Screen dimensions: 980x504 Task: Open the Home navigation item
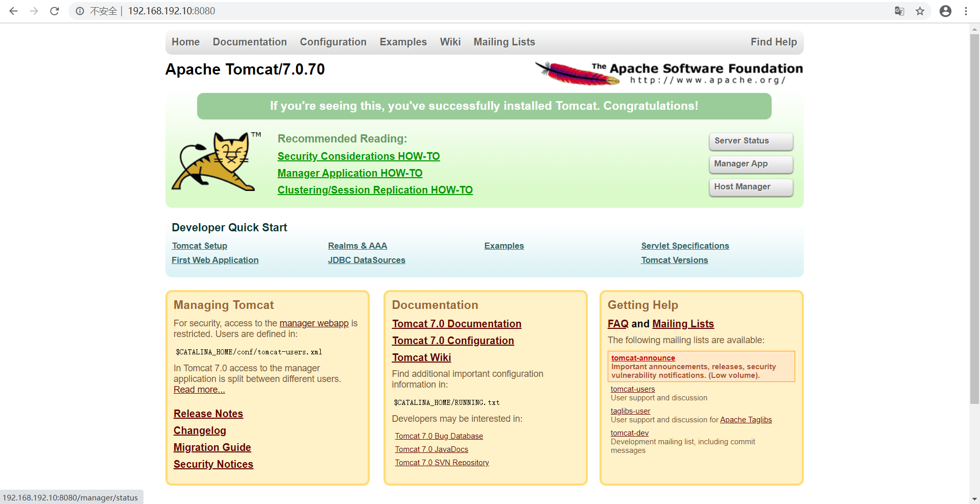coord(185,42)
